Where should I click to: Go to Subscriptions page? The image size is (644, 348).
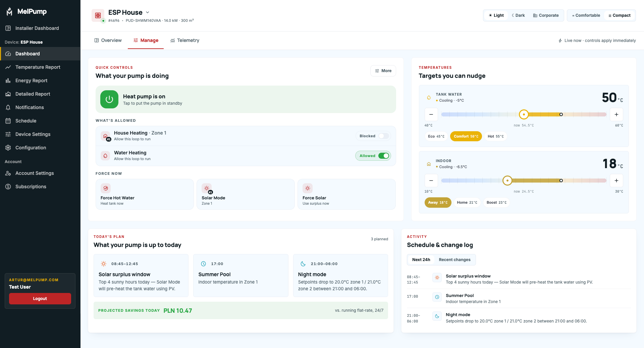pyautogui.click(x=40, y=187)
